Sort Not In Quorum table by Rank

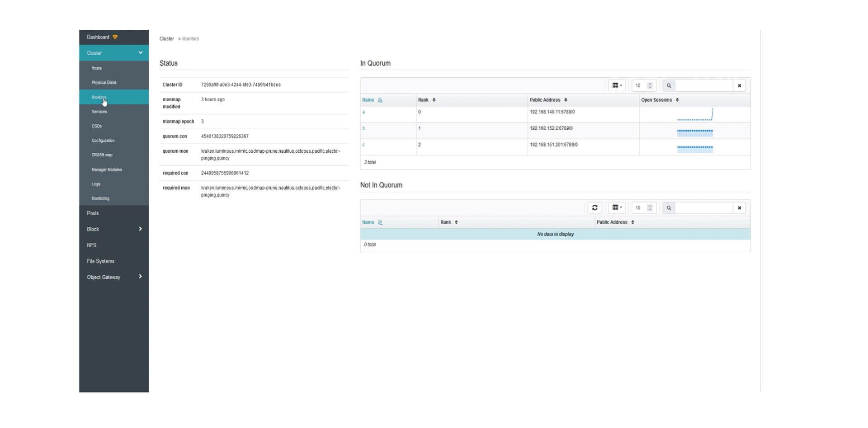[449, 222]
